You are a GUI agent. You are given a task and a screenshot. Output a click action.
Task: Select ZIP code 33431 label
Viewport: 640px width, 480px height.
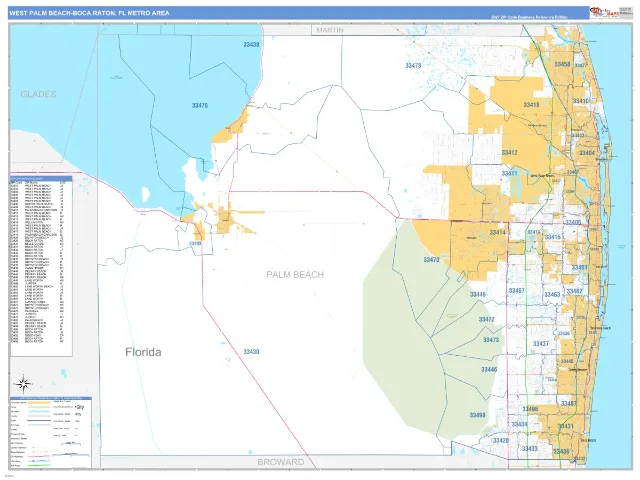tap(566, 427)
